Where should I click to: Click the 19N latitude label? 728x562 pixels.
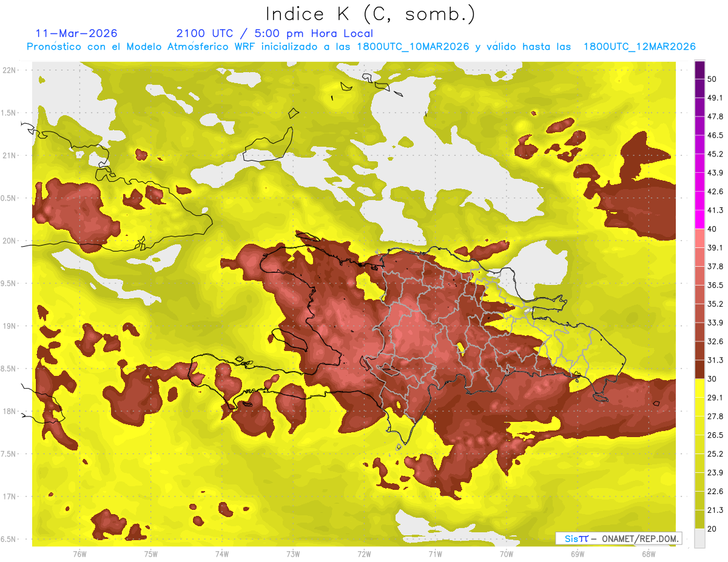[10, 326]
